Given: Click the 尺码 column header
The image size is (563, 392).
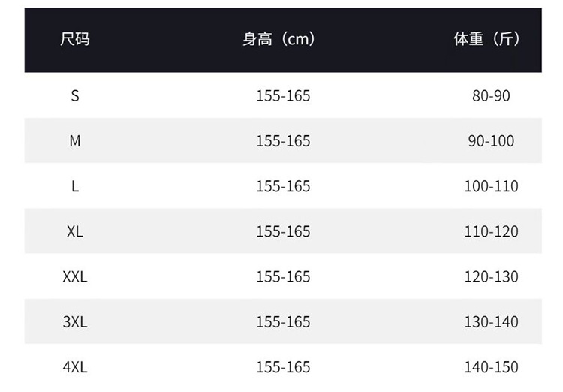Looking at the screenshot, I should click(75, 40).
